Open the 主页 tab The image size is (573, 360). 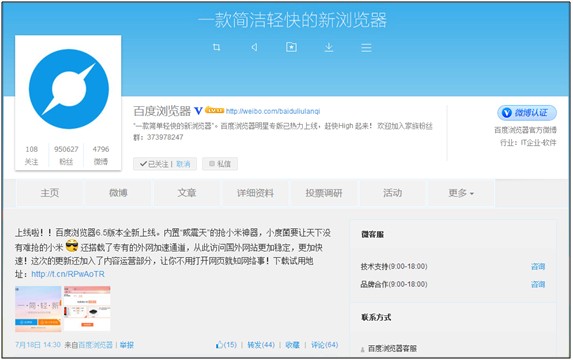click(50, 193)
